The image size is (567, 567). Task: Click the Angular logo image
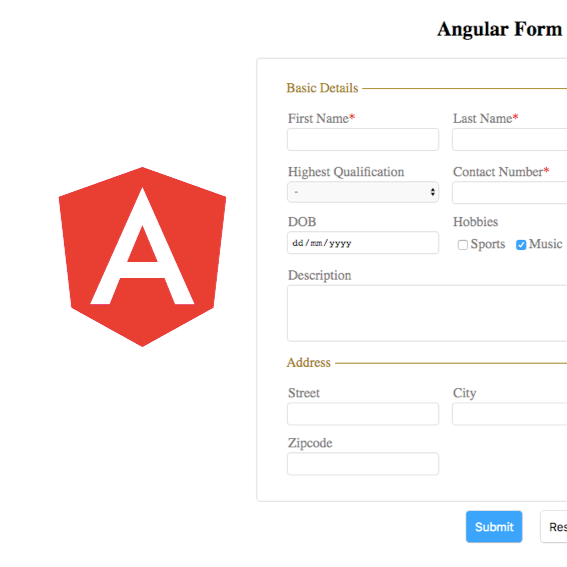pyautogui.click(x=142, y=257)
